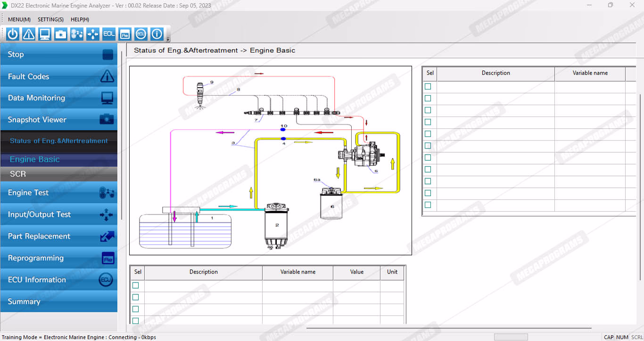644x341 pixels.
Task: Enable the last checkbox in the right table
Action: [428, 205]
